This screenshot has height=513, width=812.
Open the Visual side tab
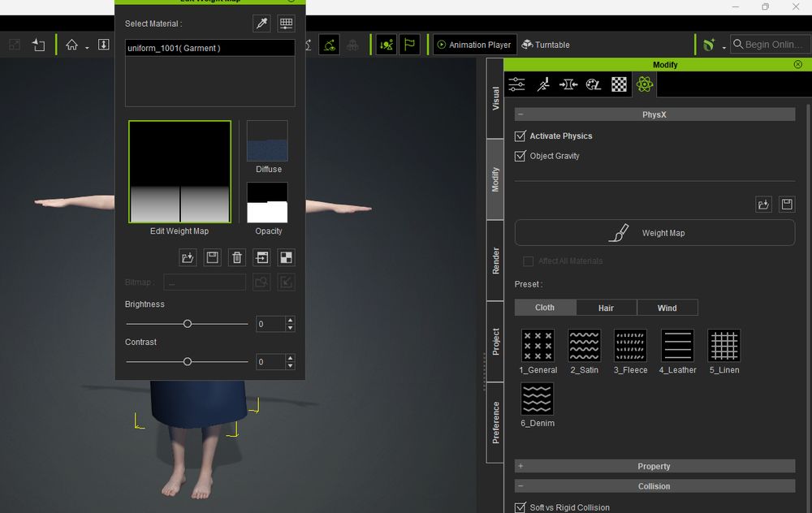[x=495, y=98]
